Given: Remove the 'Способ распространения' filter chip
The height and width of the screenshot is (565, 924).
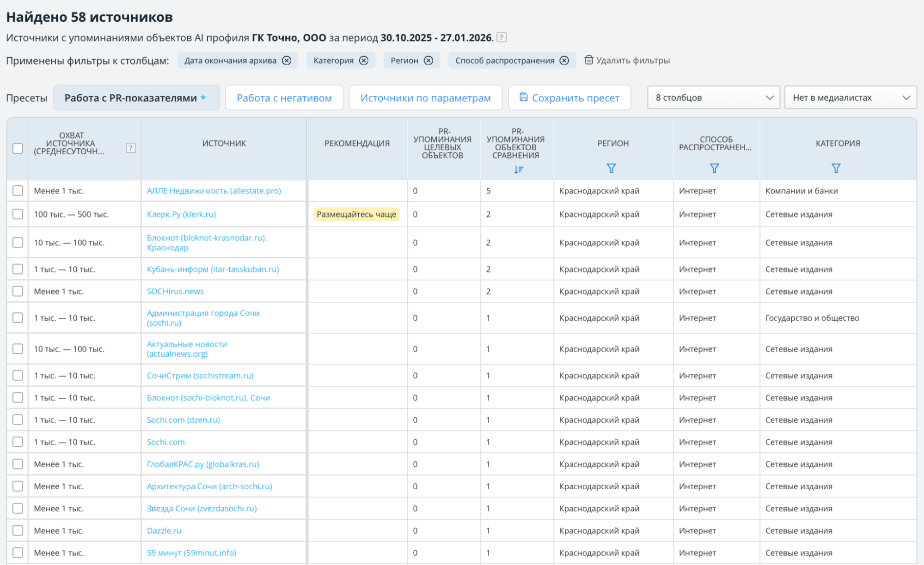Looking at the screenshot, I should (564, 61).
